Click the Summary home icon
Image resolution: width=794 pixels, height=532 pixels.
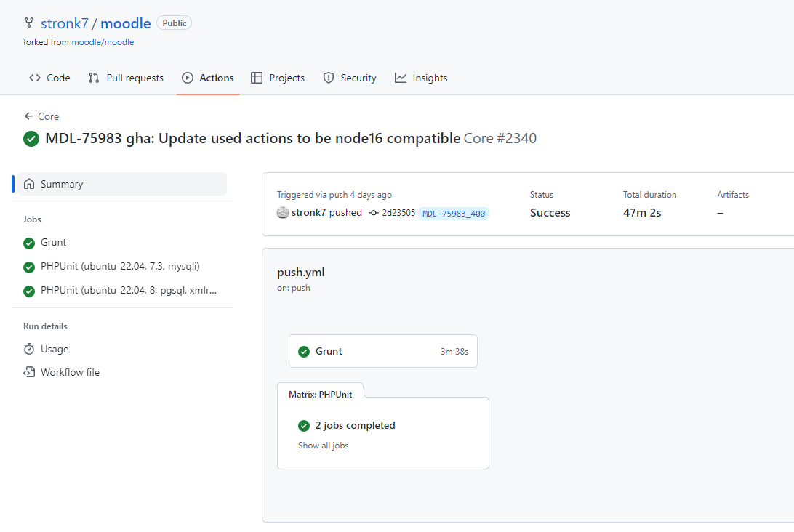coord(29,184)
